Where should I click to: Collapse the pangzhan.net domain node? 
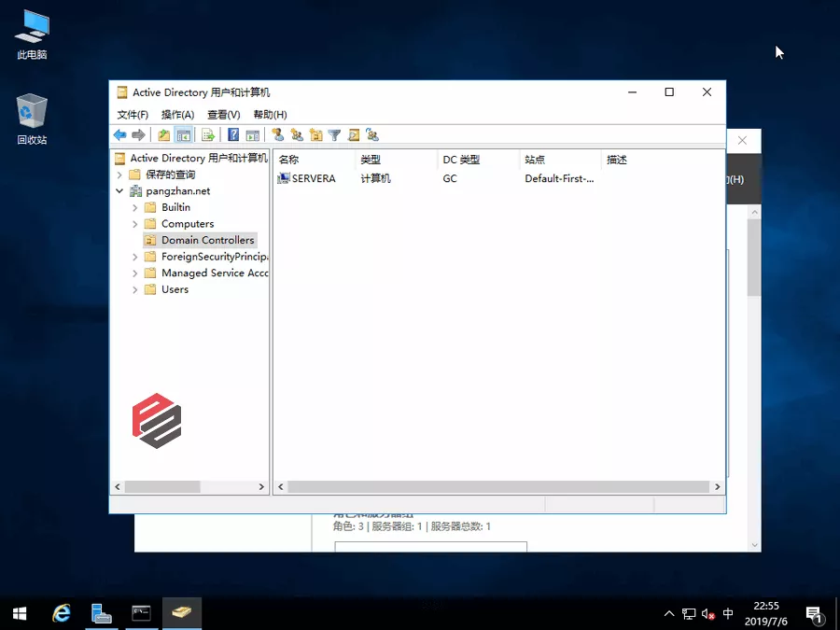pyautogui.click(x=119, y=191)
